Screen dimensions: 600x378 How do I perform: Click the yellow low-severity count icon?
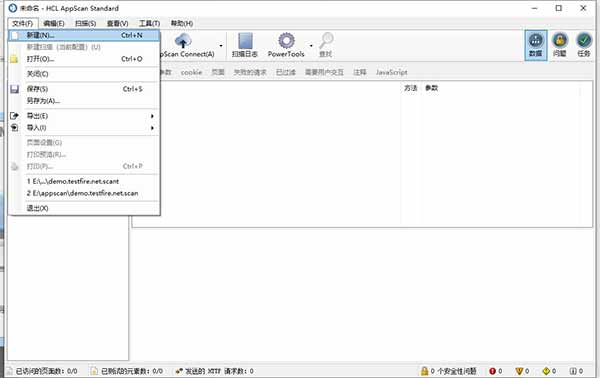pyautogui.click(x=546, y=371)
